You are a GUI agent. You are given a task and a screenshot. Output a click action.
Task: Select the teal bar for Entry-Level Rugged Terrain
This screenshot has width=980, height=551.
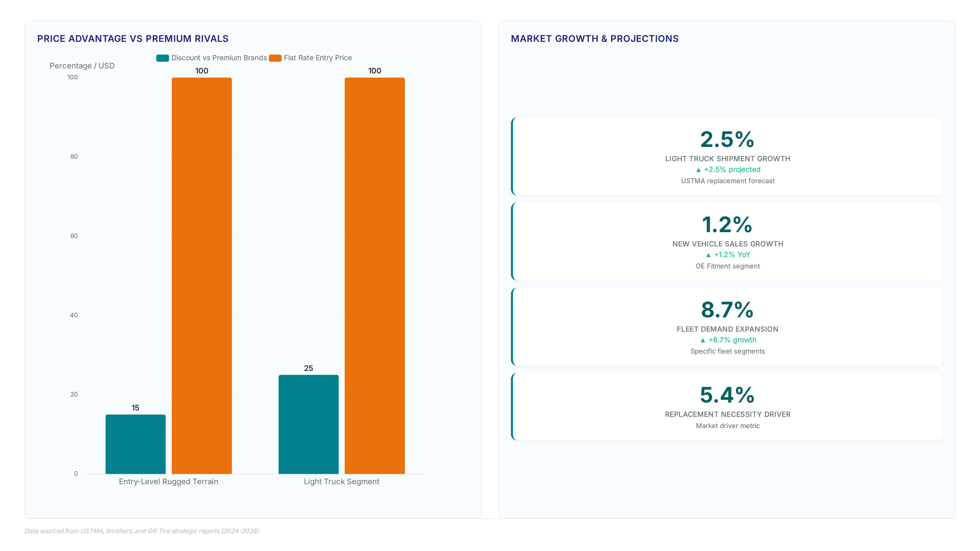pos(136,444)
